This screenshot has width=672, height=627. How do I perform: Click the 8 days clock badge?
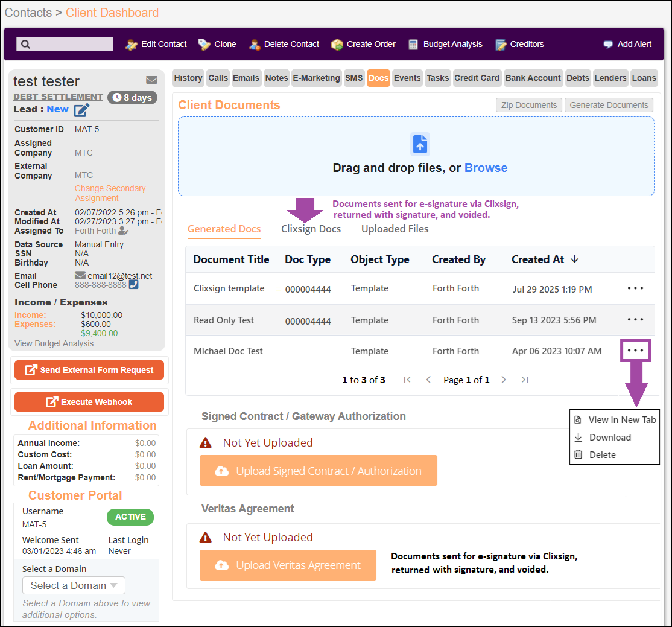133,97
